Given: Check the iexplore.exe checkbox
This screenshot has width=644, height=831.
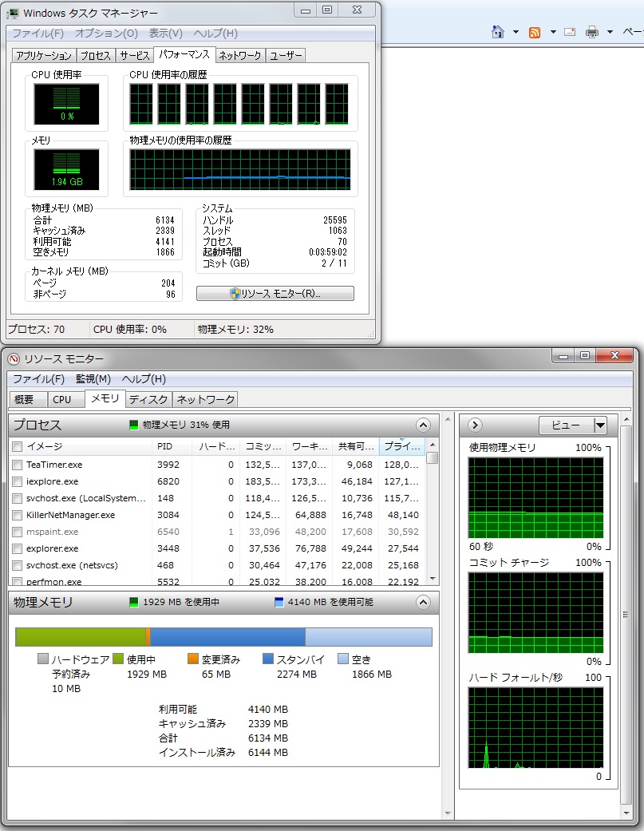Looking at the screenshot, I should (x=17, y=481).
